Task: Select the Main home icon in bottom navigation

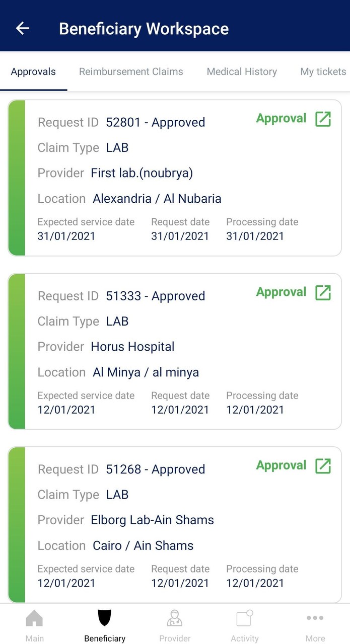Action: coord(34,624)
